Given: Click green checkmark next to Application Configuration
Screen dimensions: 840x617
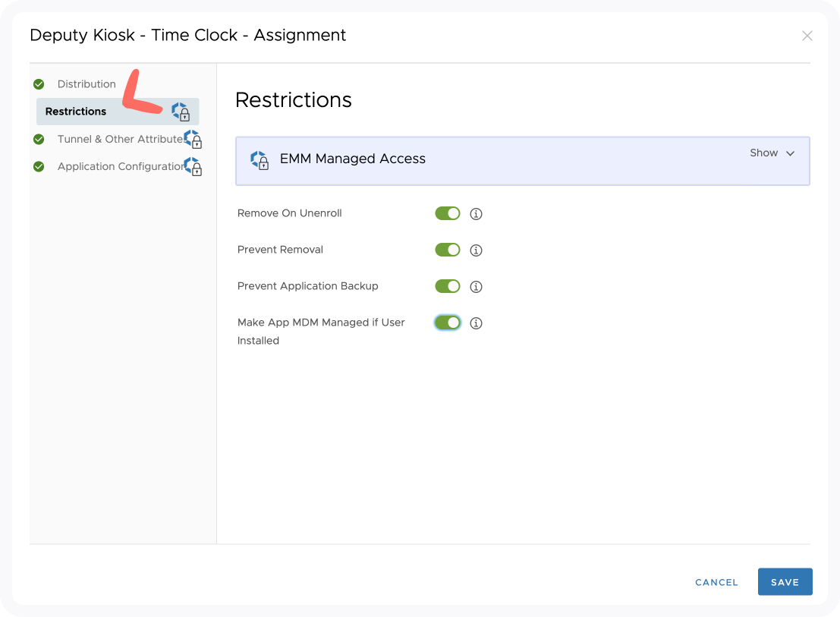Looking at the screenshot, I should click(39, 166).
